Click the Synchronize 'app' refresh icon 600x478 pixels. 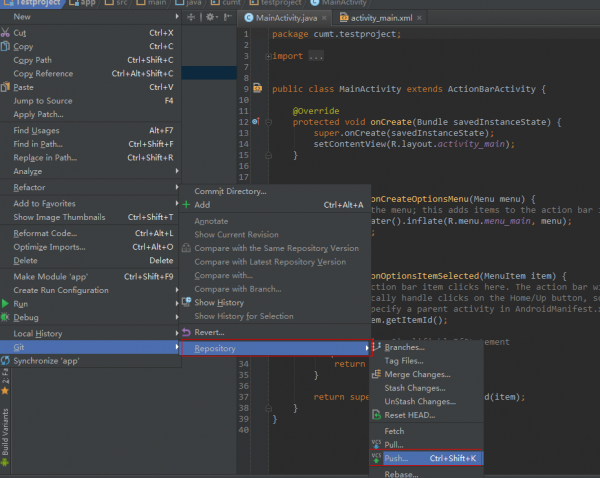pyautogui.click(x=5, y=361)
